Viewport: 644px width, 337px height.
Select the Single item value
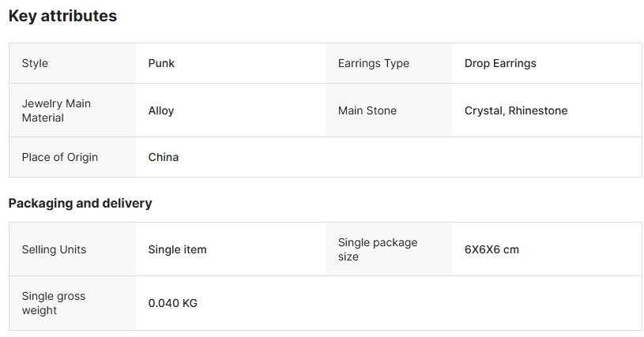coord(177,249)
